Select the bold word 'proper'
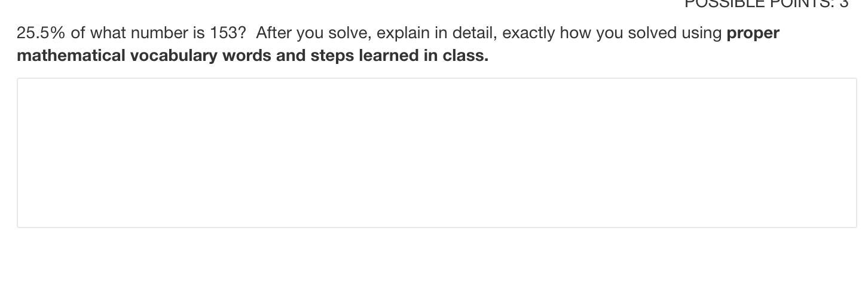This screenshot has width=868, height=295. coord(753,33)
